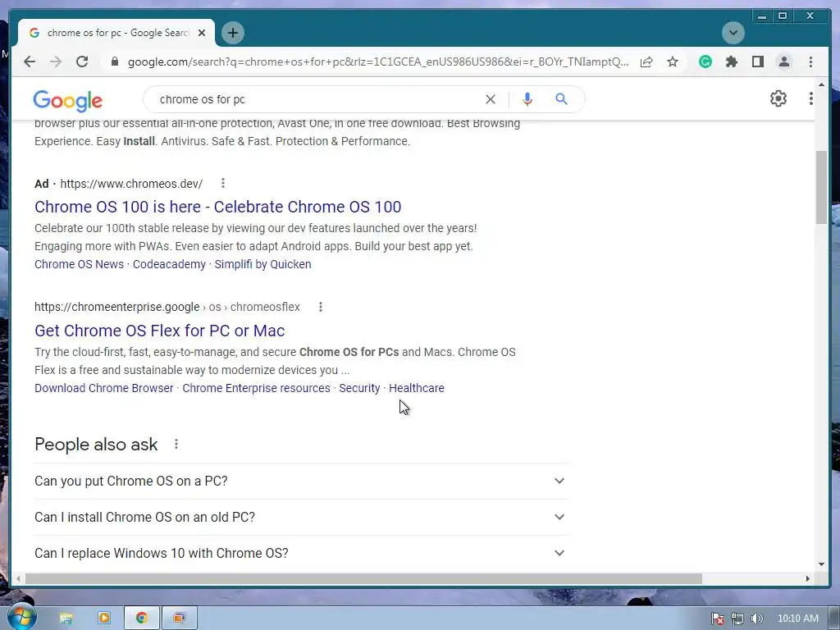Open the options dots beside 'People also ask'

(176, 444)
